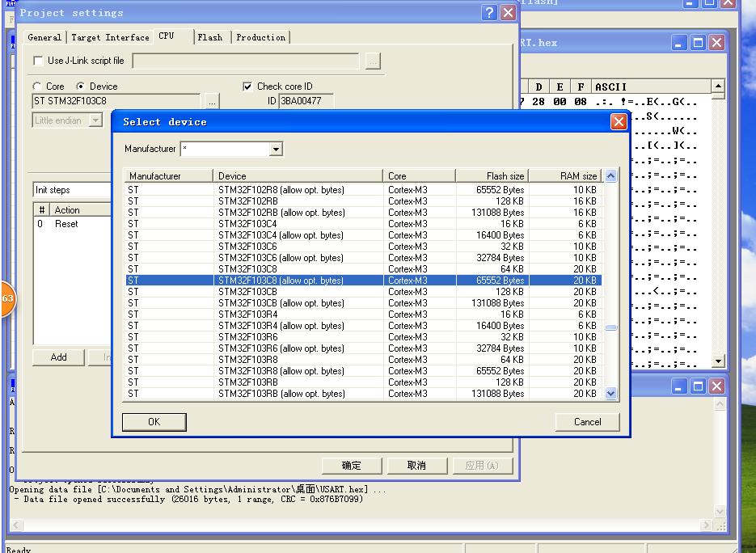Viewport: 756px width, 553px height.
Task: Maximize the lower log window
Action: click(x=698, y=386)
